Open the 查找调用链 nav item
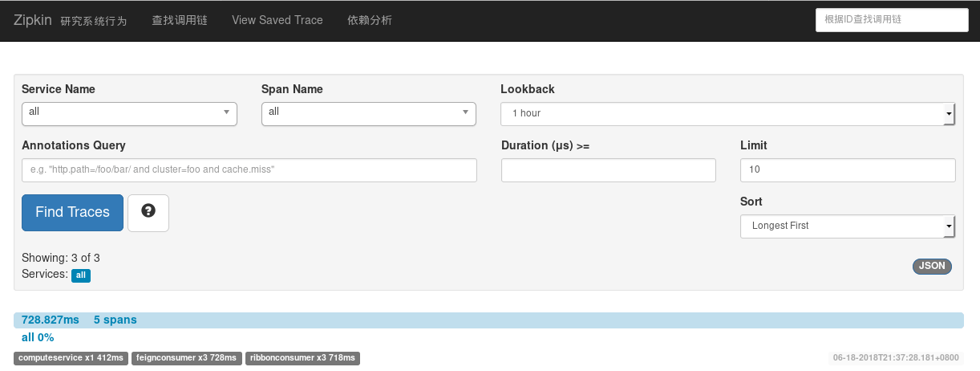980x371 pixels. pos(180,20)
